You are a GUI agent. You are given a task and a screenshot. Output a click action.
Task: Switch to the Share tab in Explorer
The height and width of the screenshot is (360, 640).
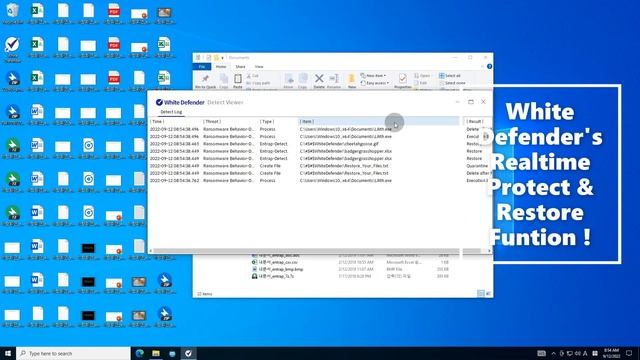[240, 67]
